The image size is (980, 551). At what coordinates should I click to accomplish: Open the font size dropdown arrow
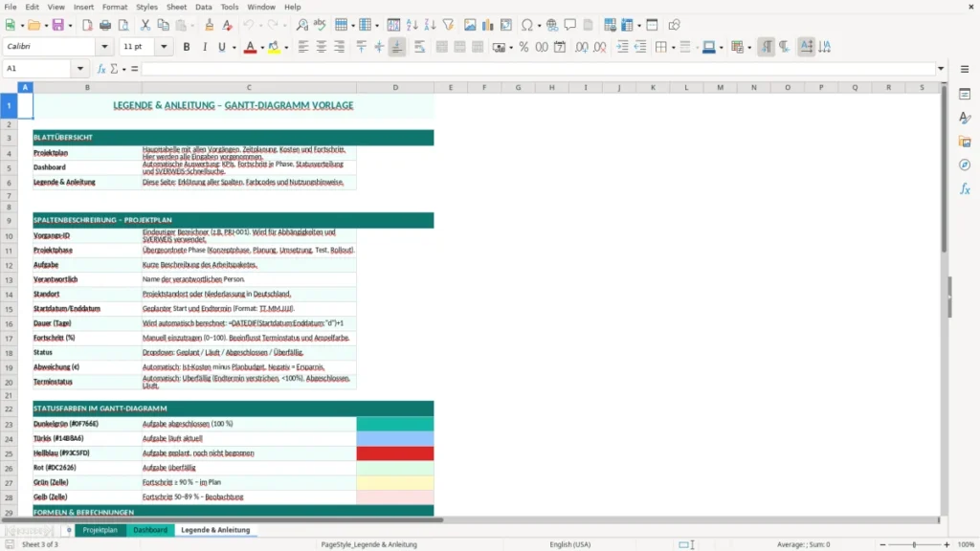pyautogui.click(x=164, y=47)
